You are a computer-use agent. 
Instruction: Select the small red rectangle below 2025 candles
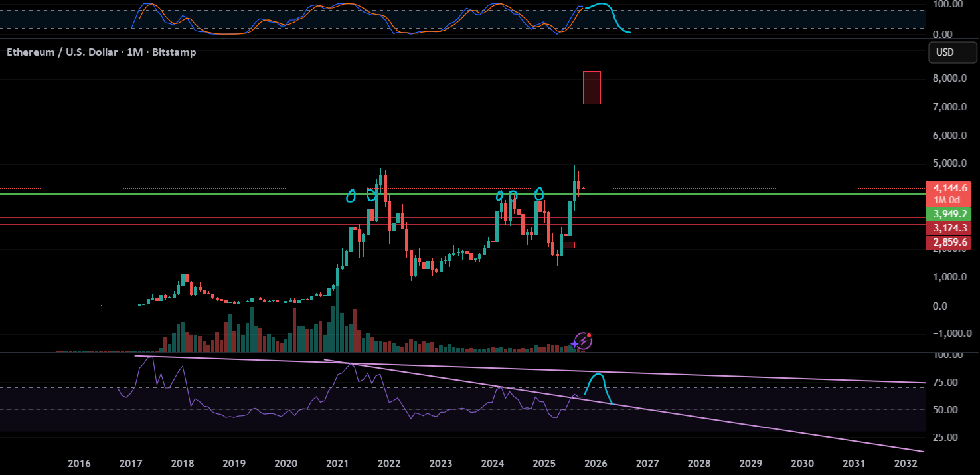click(x=569, y=245)
